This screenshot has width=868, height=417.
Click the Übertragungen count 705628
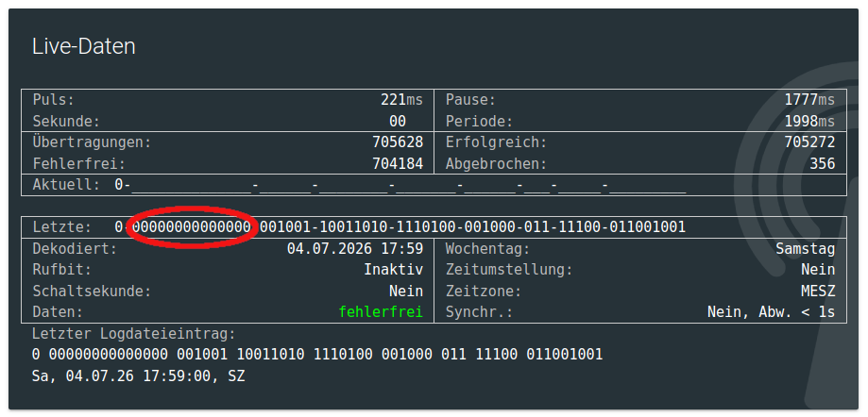click(x=398, y=142)
